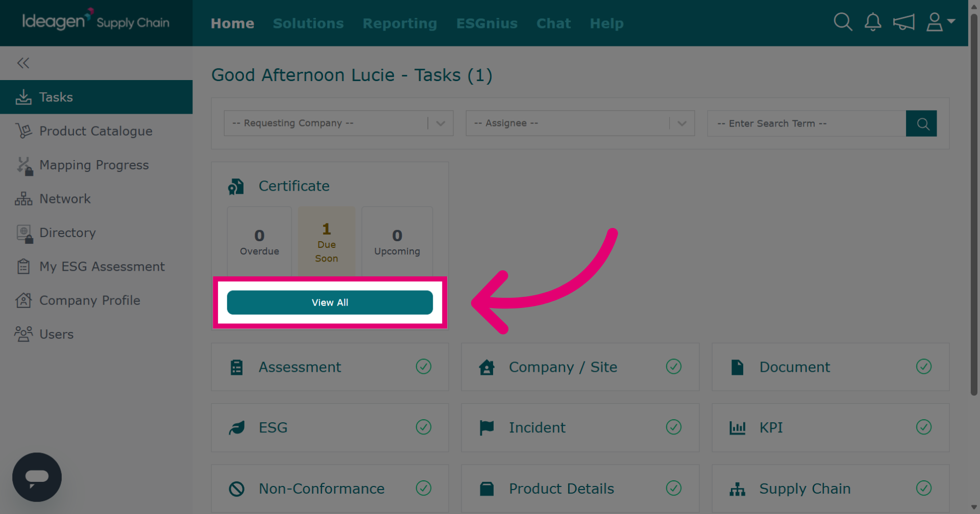Expand the Requesting Company dropdown
Image resolution: width=980 pixels, height=514 pixels.
pyautogui.click(x=338, y=123)
